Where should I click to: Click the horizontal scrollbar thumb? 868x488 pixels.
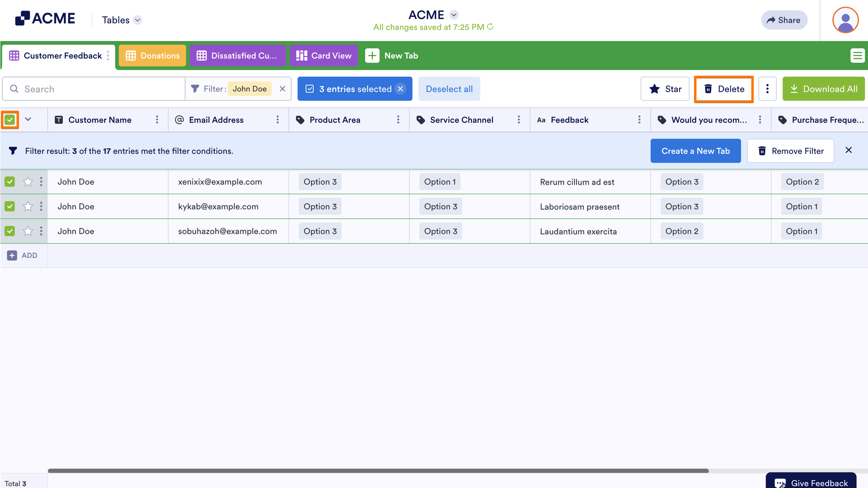pyautogui.click(x=378, y=471)
